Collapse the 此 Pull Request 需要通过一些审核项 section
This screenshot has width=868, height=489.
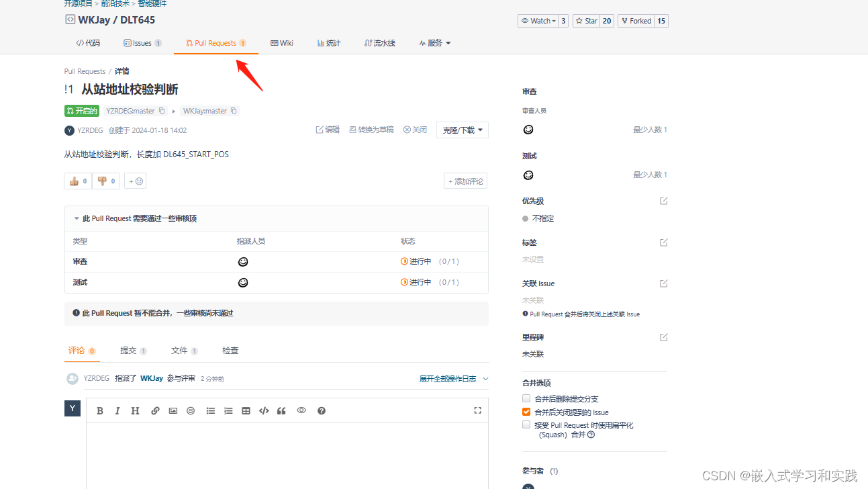coord(77,219)
